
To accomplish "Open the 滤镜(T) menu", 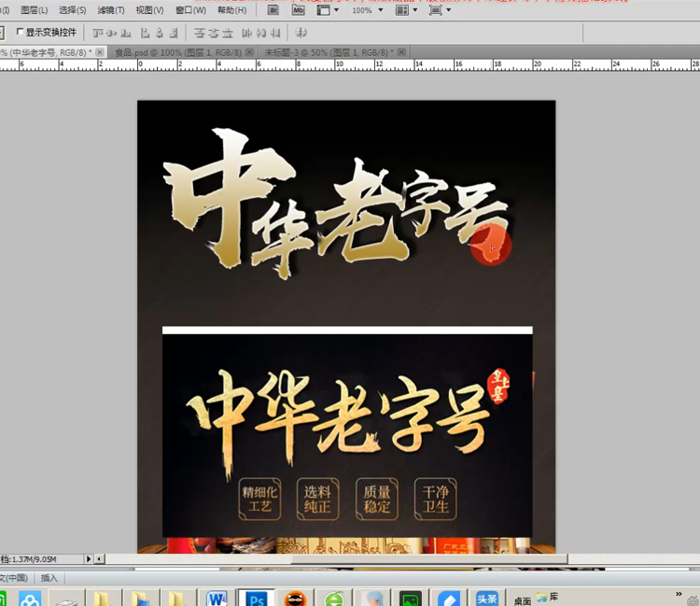I will pyautogui.click(x=111, y=10).
